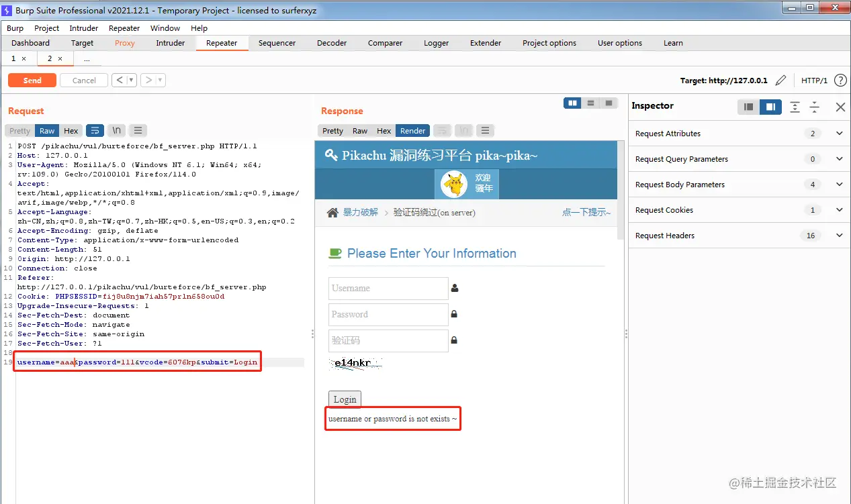Go to next request in history
Viewport: 851px width, 504px height.
[x=148, y=81]
